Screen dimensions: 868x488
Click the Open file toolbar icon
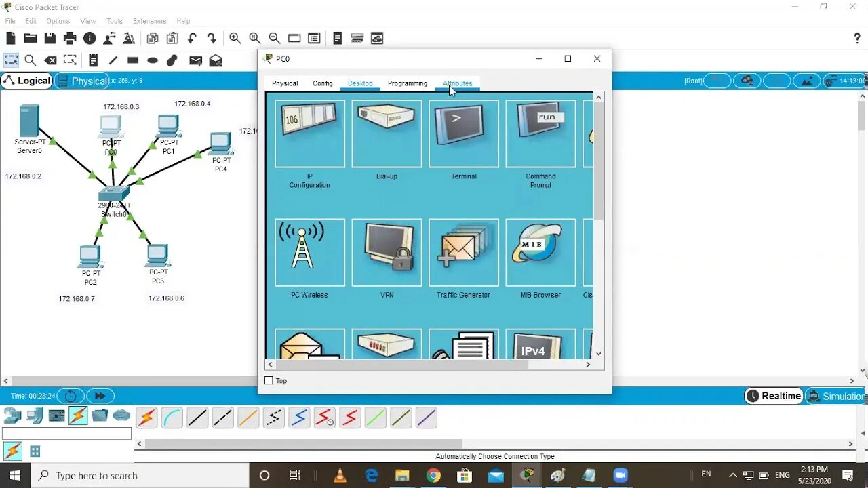[x=30, y=39]
